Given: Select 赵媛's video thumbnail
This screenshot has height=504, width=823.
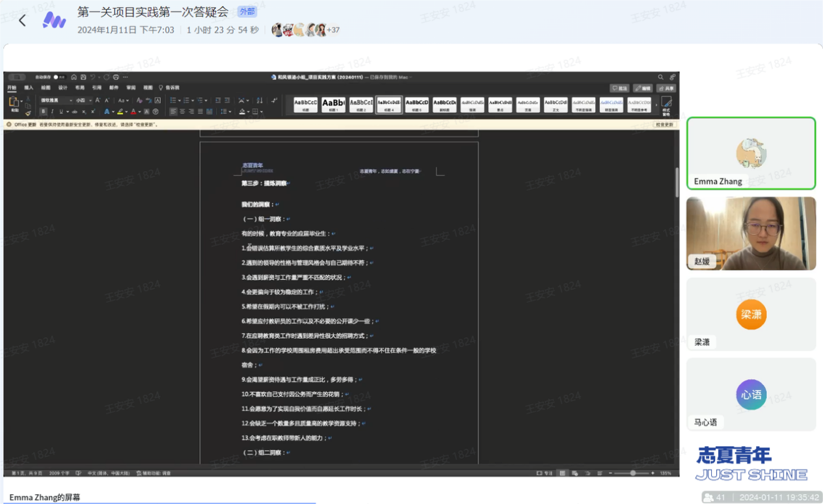Looking at the screenshot, I should [751, 233].
